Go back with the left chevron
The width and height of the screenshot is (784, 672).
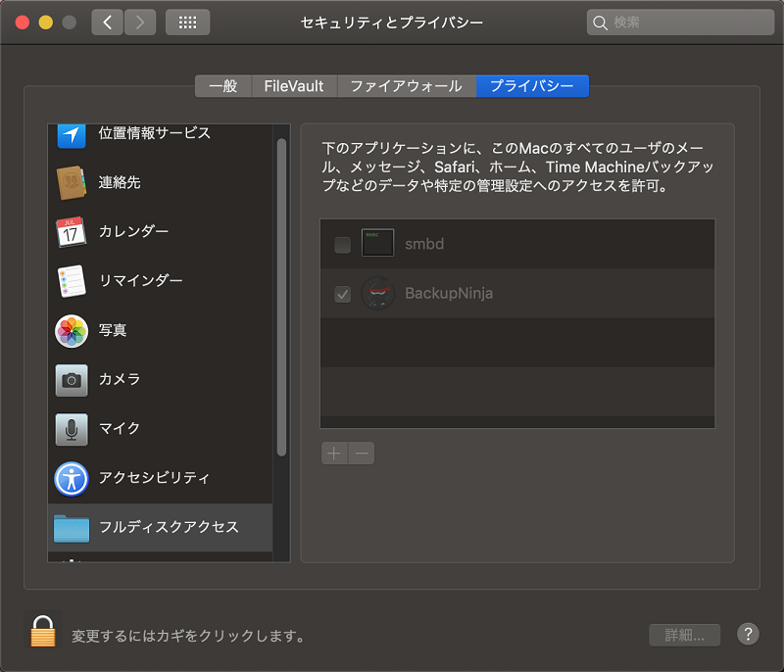107,23
